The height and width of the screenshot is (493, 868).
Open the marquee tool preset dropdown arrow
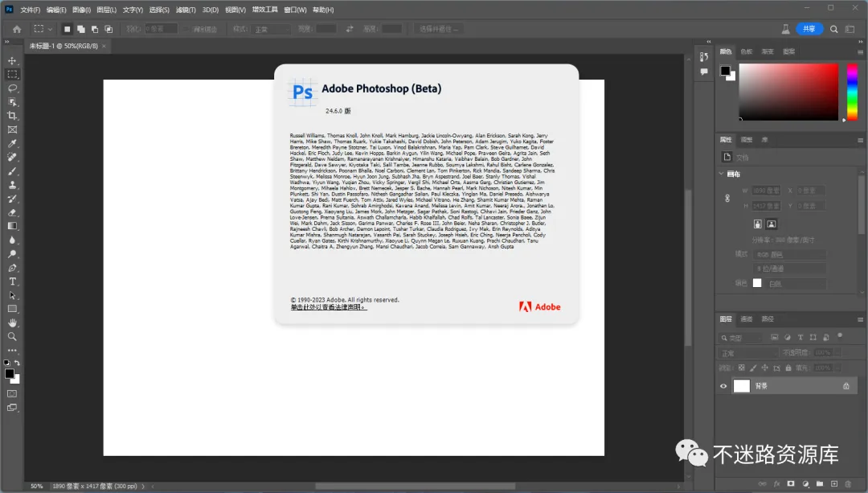point(50,29)
